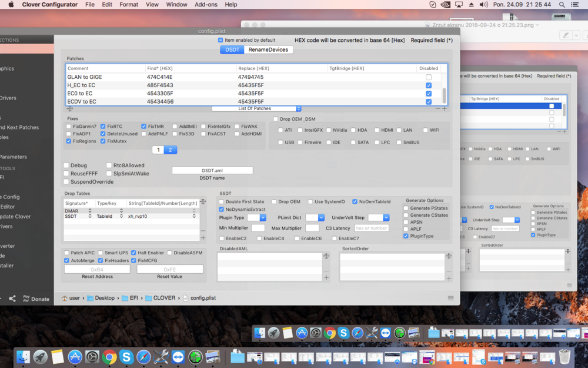Add a new entry to Drop Tables

203,238
